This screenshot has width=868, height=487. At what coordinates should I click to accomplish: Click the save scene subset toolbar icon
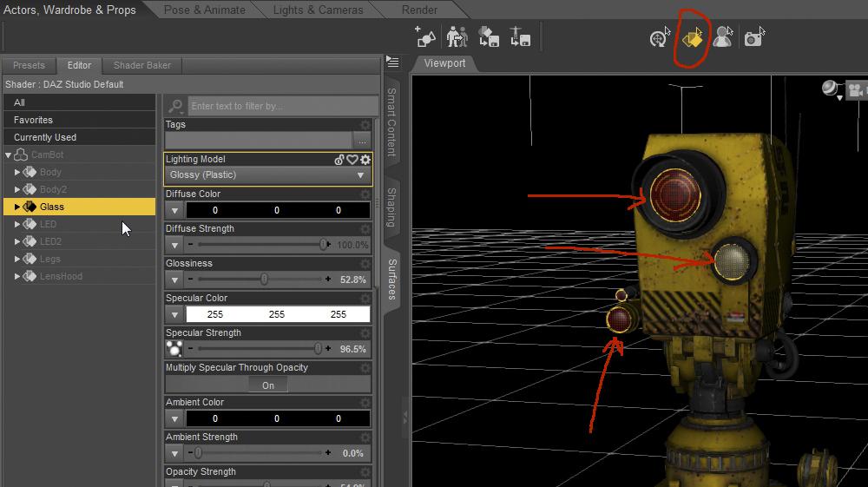click(x=489, y=37)
